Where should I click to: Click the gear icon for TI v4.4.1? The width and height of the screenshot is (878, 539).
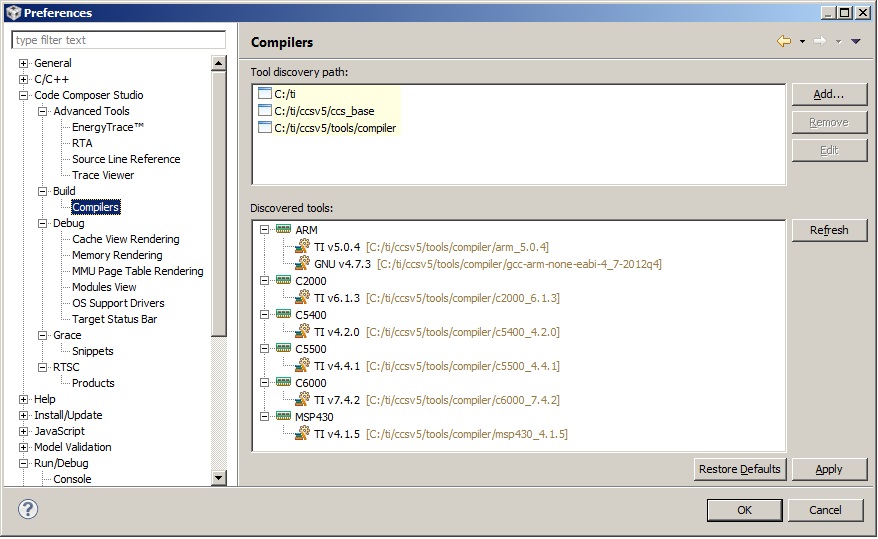(302, 365)
